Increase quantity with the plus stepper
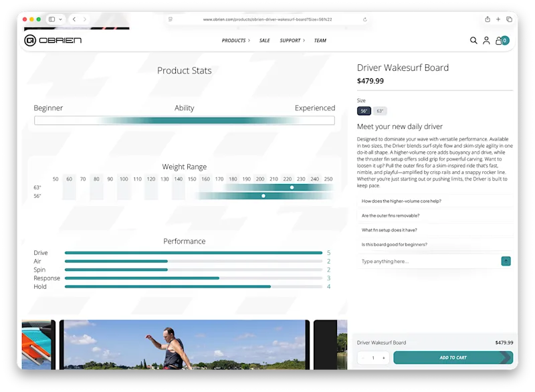 [x=383, y=358]
